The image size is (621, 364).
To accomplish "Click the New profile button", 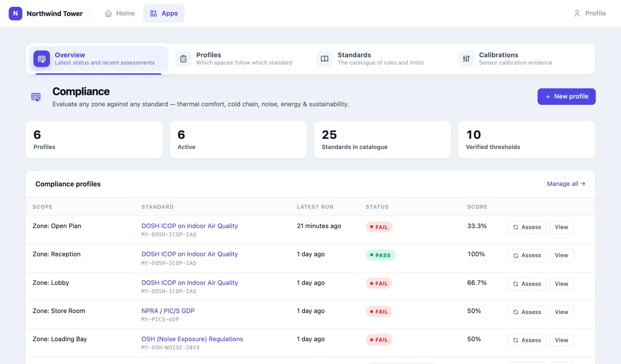I will pos(567,97).
